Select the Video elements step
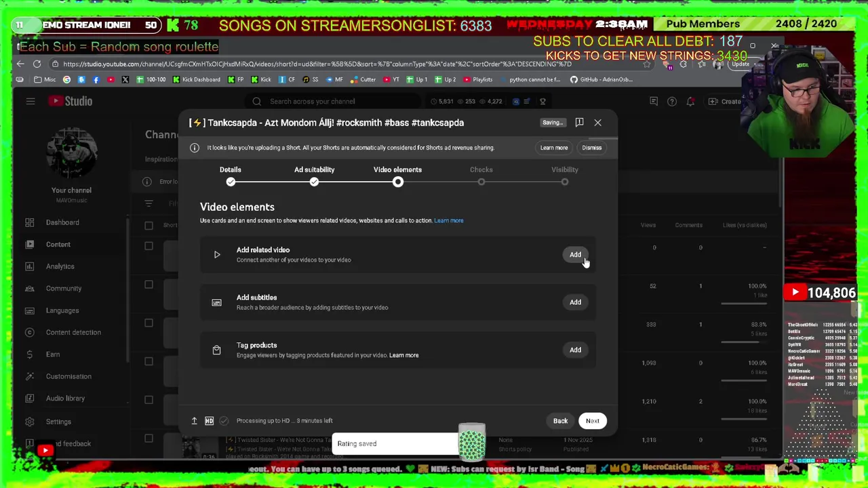The image size is (868, 488). click(397, 176)
